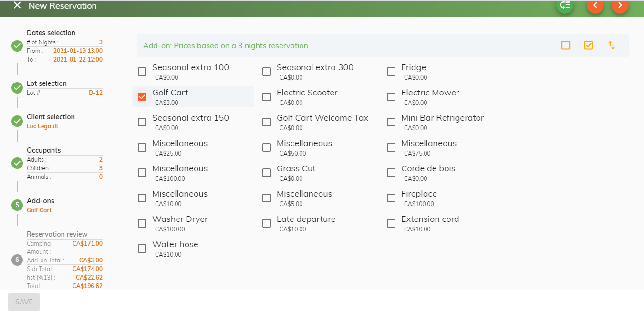The width and height of the screenshot is (644, 313).
Task: Click the green list icon in header
Action: point(565,5)
